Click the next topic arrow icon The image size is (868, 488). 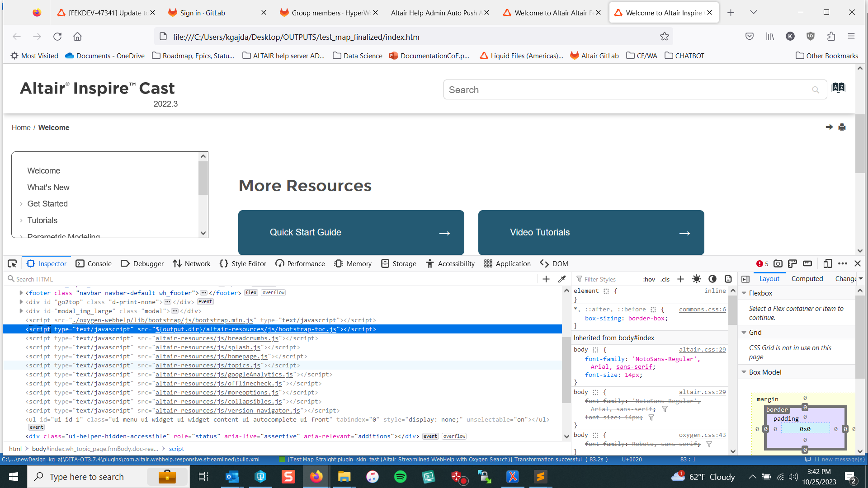829,127
